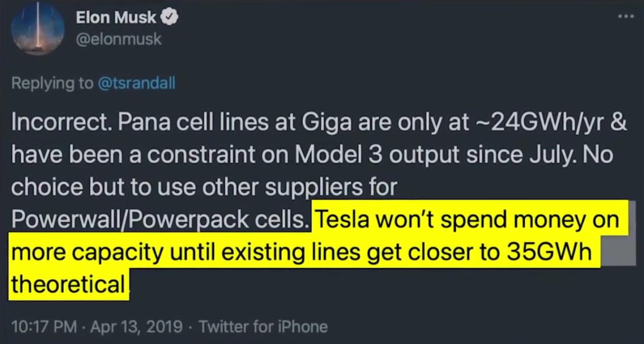
Task: Click the 10:17 PM timestamp
Action: 43,326
